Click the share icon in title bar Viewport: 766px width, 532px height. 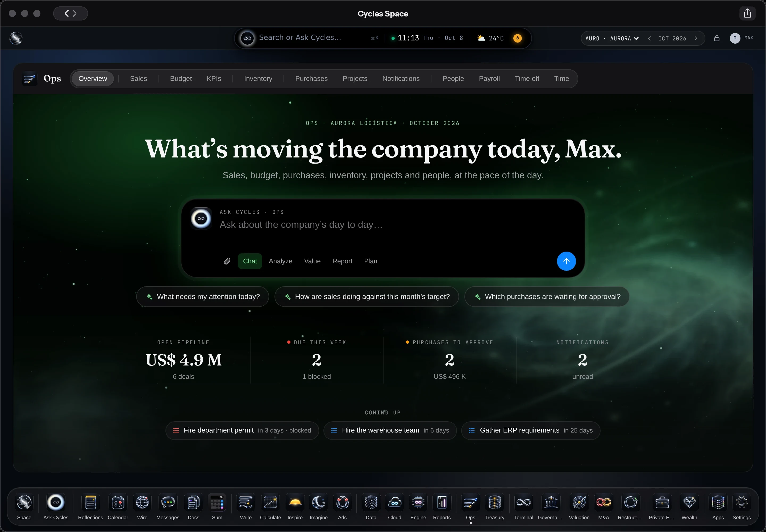[747, 13]
